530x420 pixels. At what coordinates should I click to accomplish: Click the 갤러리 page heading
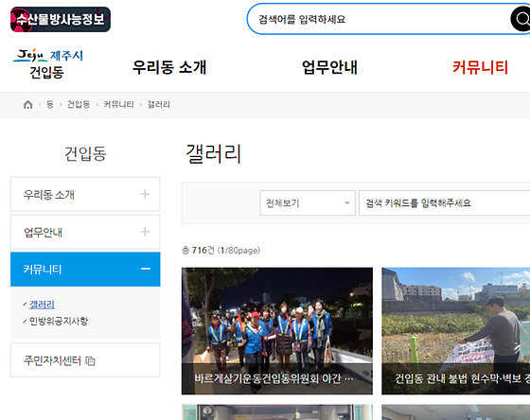click(x=213, y=154)
